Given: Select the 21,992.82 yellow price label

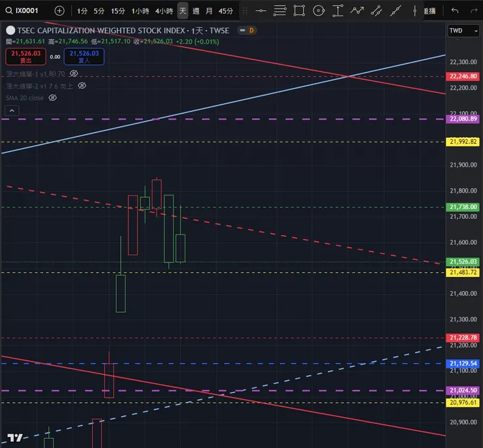Looking at the screenshot, I should coord(463,142).
